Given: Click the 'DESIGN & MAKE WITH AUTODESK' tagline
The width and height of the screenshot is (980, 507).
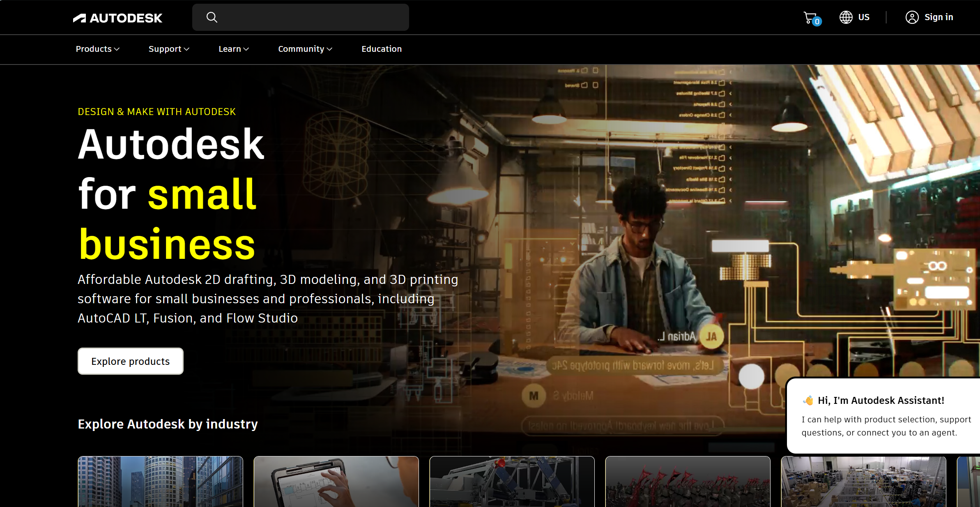Looking at the screenshot, I should 157,112.
